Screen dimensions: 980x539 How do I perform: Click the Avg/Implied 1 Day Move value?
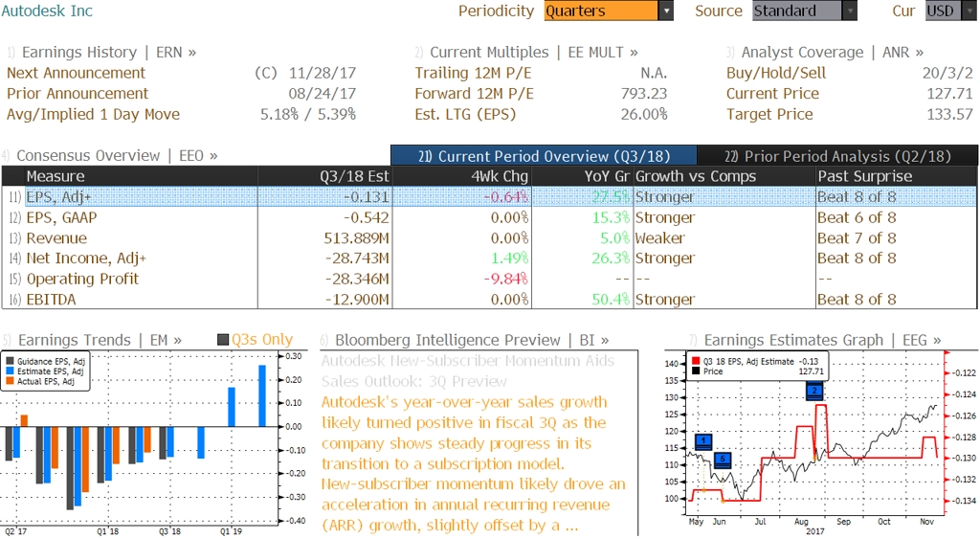point(308,115)
